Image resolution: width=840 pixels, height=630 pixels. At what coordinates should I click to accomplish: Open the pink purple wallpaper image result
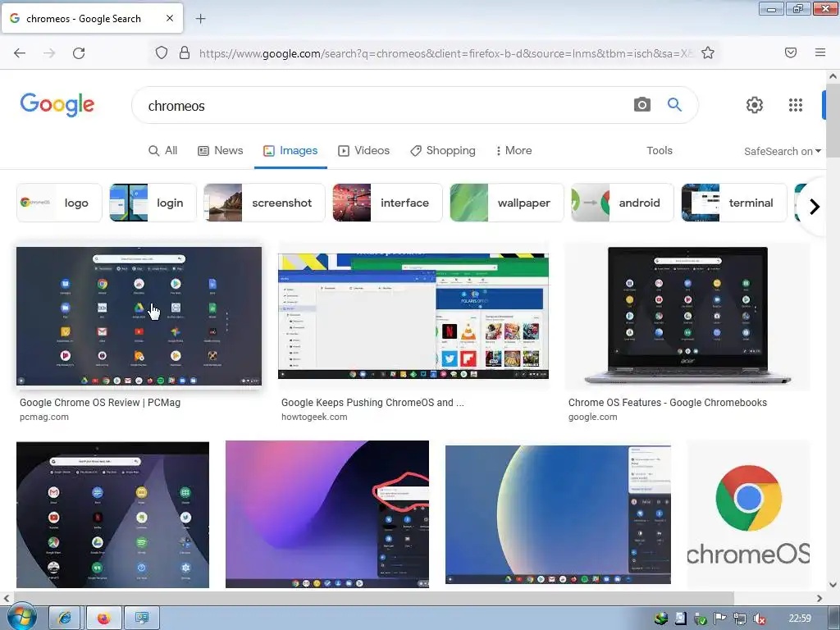coord(327,514)
